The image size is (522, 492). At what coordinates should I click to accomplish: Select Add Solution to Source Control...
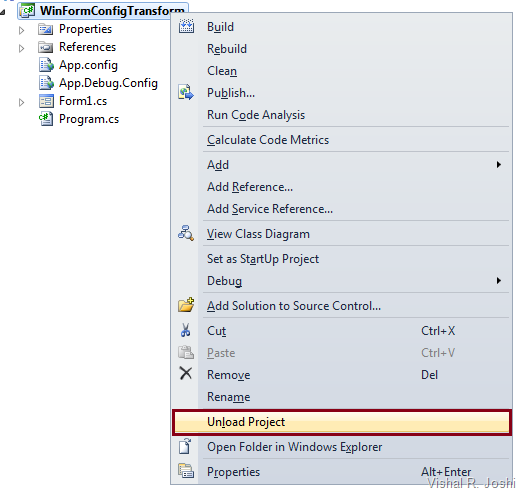[342, 306]
